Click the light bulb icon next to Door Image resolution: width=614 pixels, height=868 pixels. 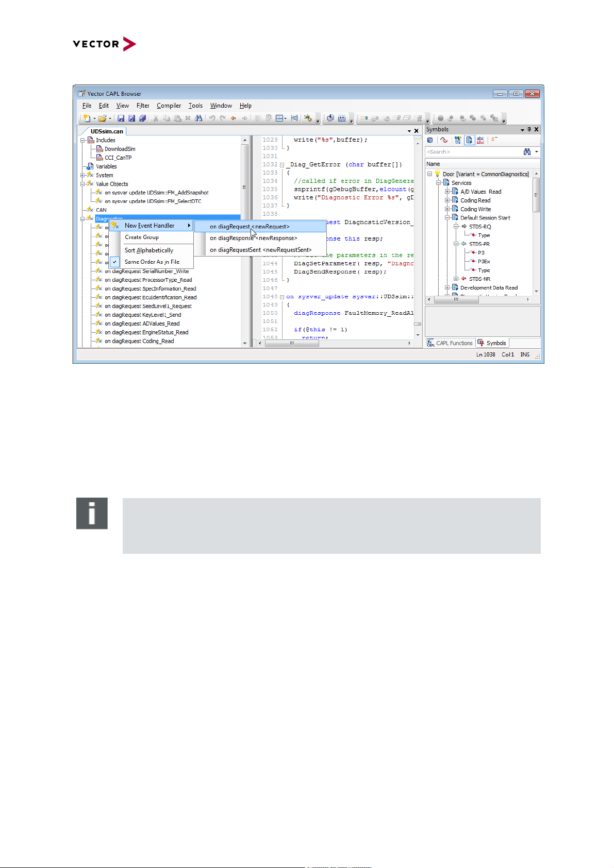pos(437,174)
